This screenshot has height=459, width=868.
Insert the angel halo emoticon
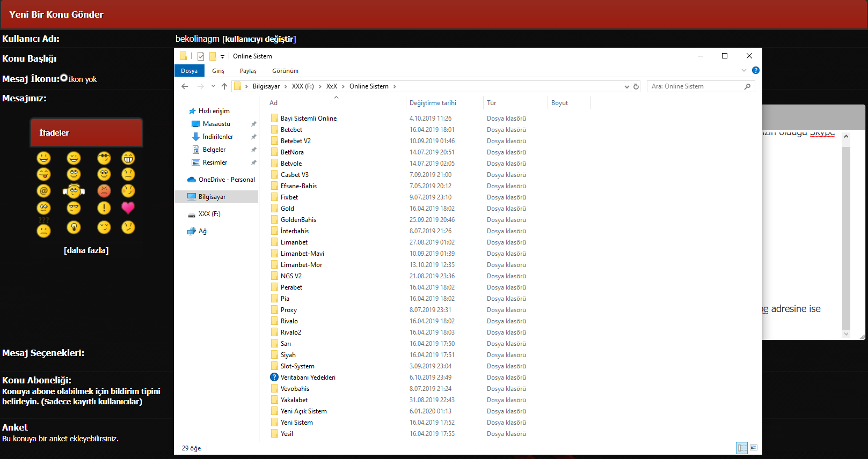click(x=74, y=191)
